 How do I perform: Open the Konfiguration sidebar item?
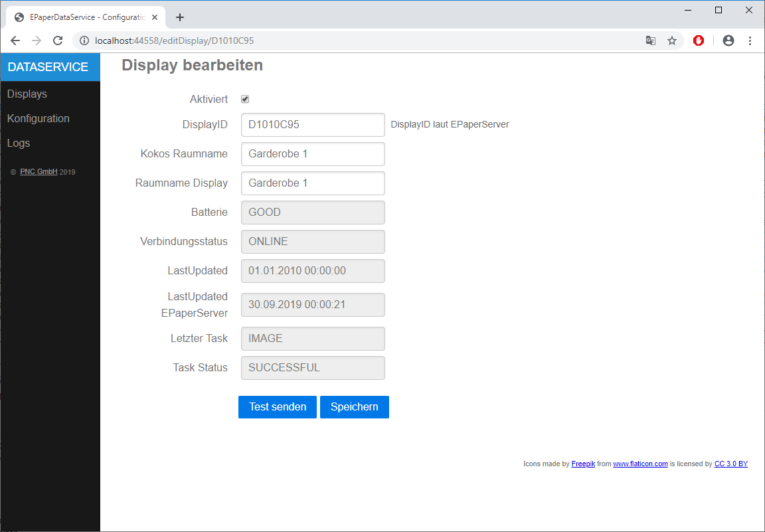point(38,119)
